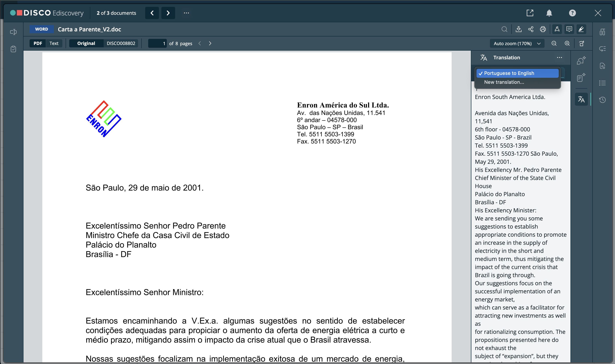Viewport: 615px width, 364px height.
Task: Close the document viewer
Action: click(598, 13)
